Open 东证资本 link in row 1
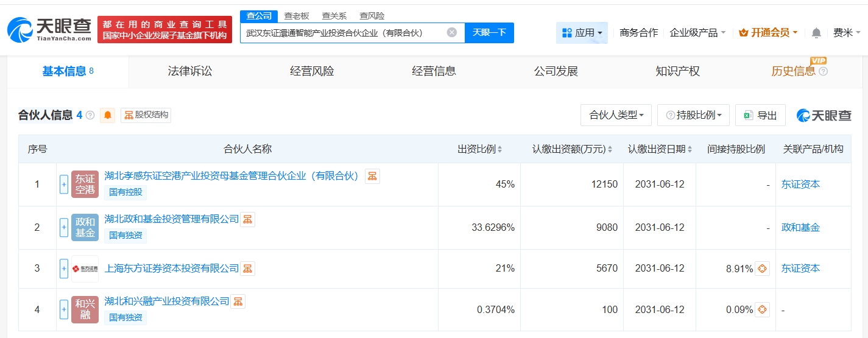868x338 pixels. click(x=800, y=185)
